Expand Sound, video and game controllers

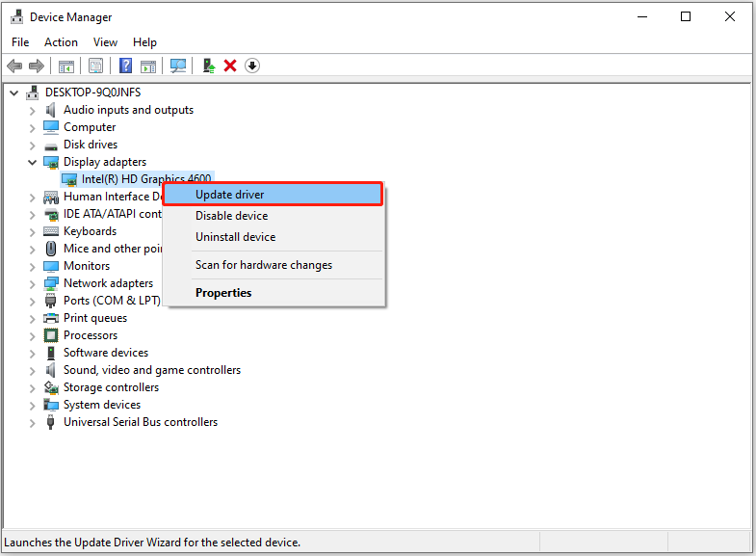(33, 371)
